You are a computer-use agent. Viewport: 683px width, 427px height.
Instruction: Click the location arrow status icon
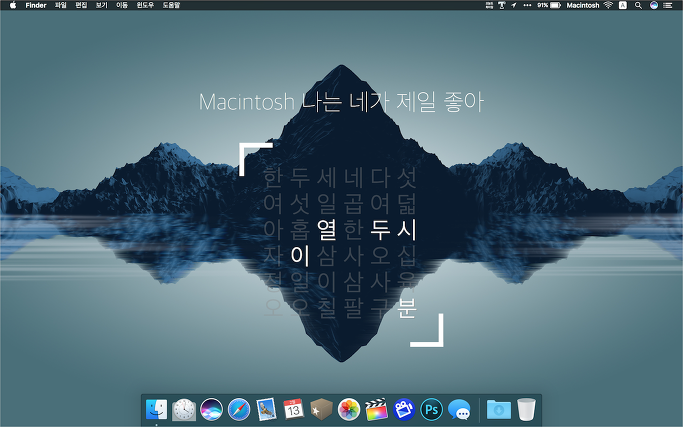coord(514,5)
